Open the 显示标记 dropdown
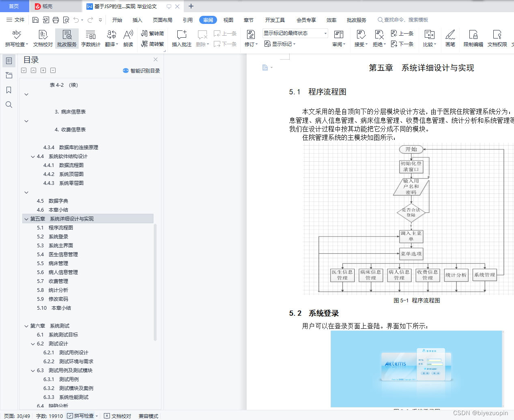514x420 pixels. 280,44
